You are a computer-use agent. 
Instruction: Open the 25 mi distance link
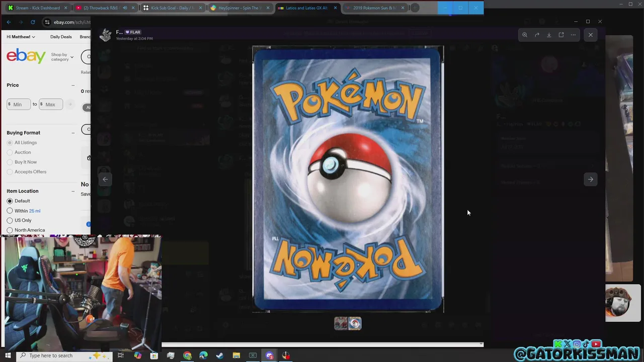click(35, 211)
